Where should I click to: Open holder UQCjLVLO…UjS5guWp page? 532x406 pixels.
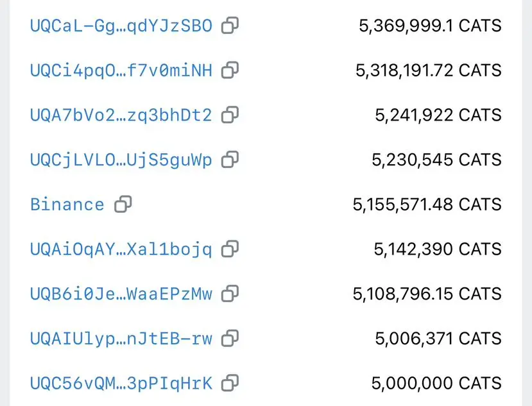(121, 160)
